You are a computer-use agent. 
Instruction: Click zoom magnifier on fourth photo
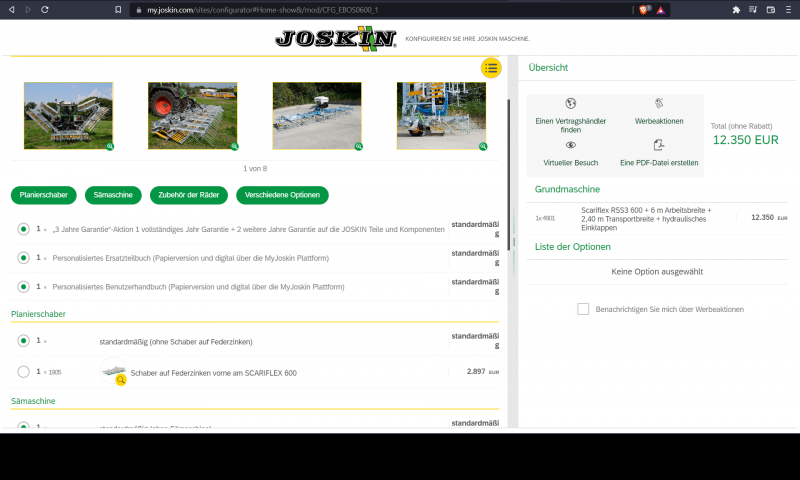click(483, 146)
